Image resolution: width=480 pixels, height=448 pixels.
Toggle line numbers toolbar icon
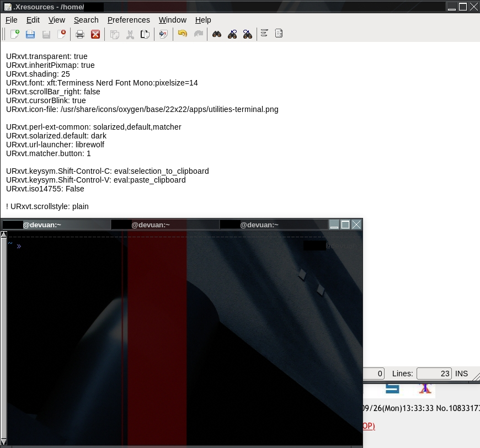279,33
